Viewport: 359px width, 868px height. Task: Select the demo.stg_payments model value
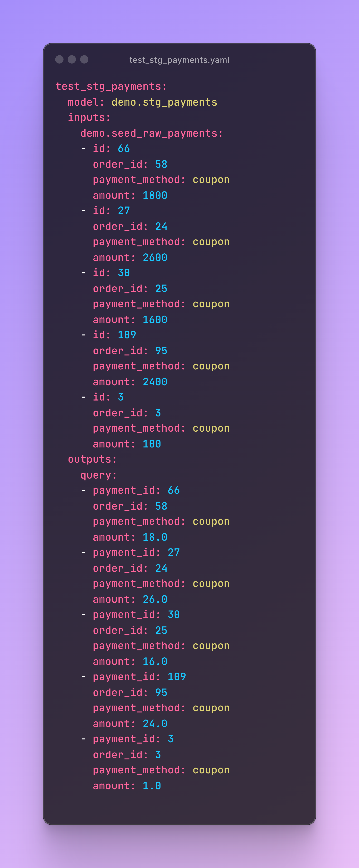(x=164, y=102)
